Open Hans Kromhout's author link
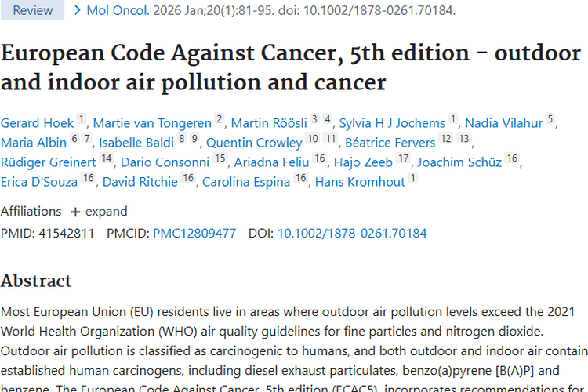 click(x=360, y=182)
